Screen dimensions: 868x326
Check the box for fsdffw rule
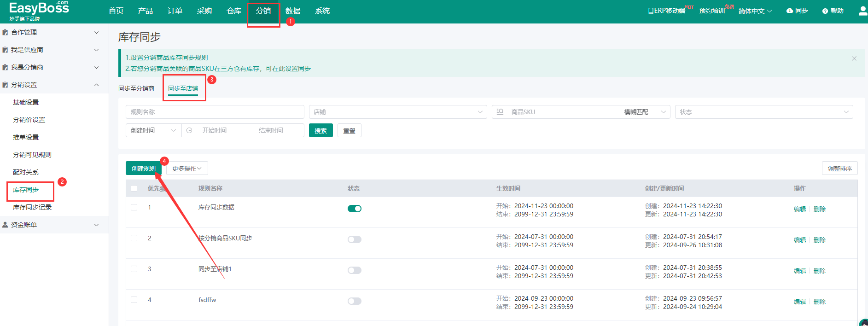pyautogui.click(x=134, y=300)
